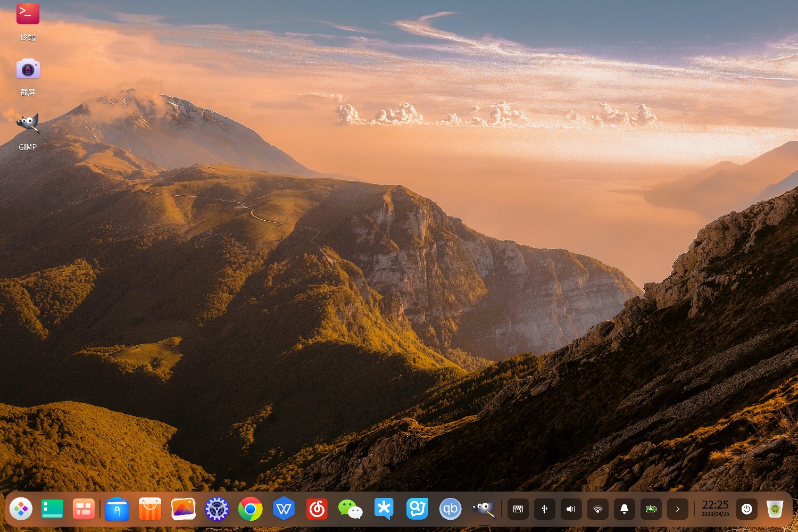The image size is (798, 532).
Task: Open the trash bin in dock
Action: click(x=775, y=509)
